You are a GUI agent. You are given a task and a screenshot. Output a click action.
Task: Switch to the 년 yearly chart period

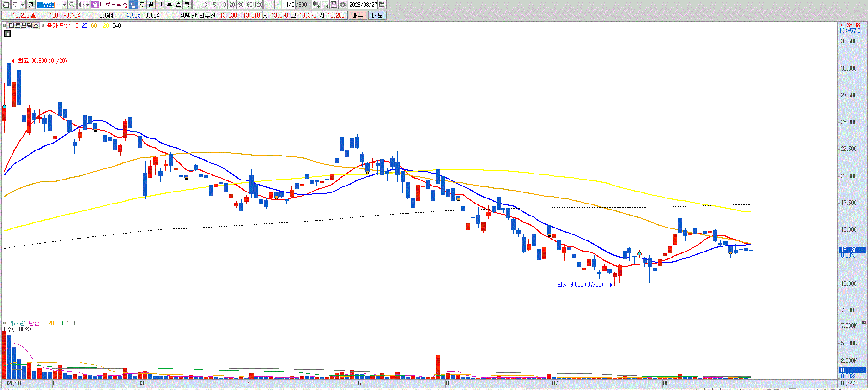160,5
